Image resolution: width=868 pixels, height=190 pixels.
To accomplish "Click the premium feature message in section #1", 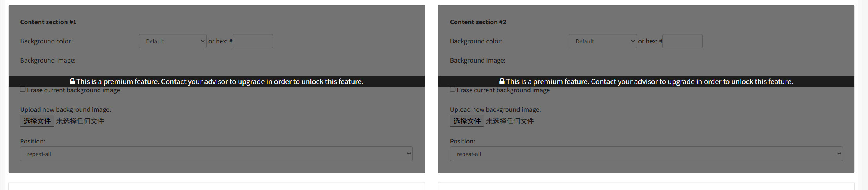I will (x=219, y=81).
